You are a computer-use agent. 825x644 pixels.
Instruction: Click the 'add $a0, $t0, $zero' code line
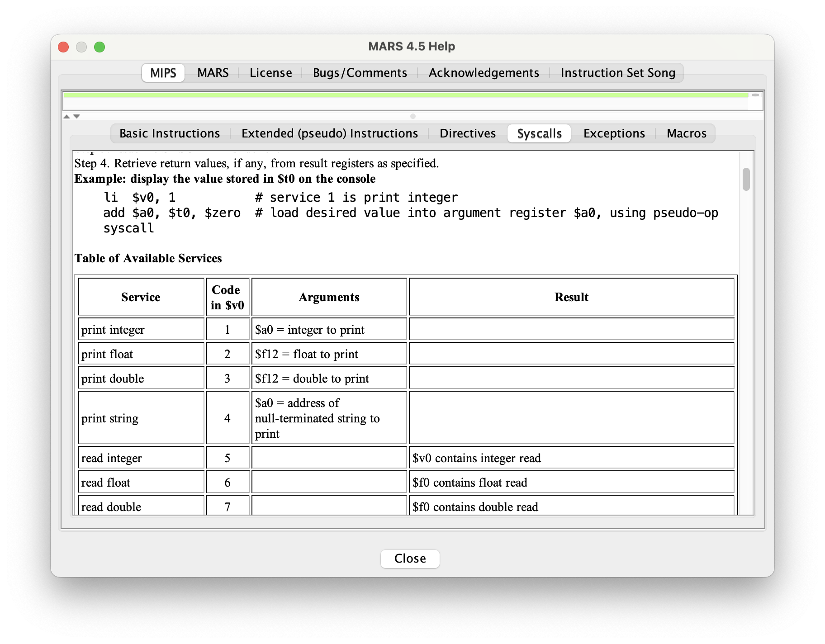click(411, 213)
